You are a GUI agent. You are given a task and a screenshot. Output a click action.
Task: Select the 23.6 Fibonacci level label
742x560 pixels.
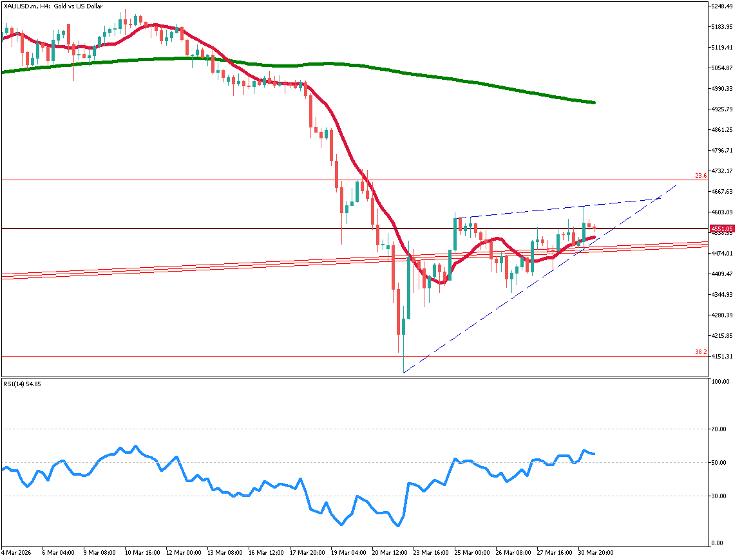[x=701, y=176]
